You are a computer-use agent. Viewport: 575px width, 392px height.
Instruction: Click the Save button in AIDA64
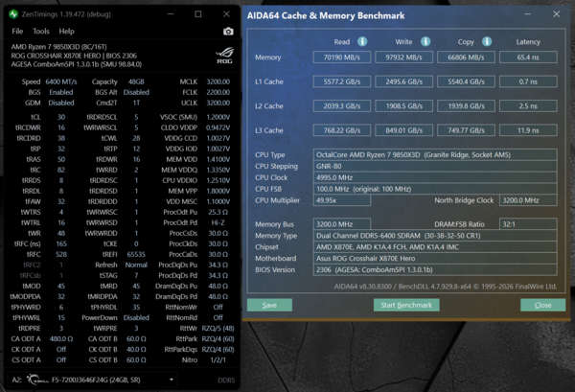tap(269, 305)
